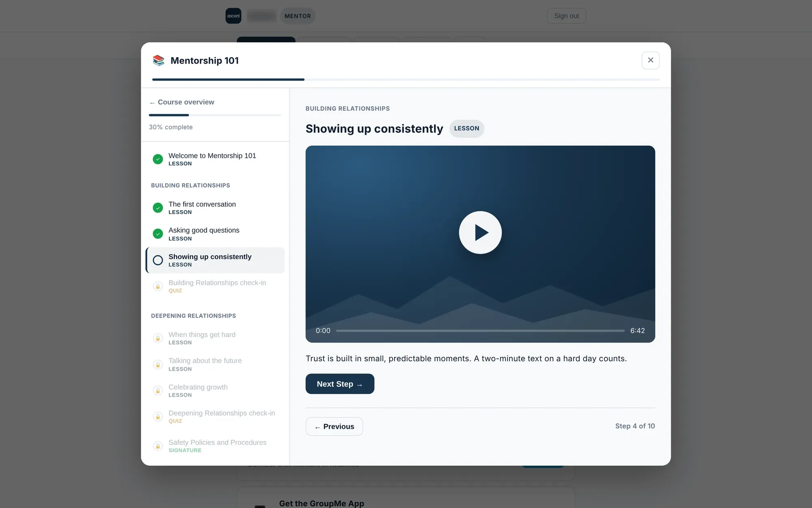Click the '30% complete' text
The height and width of the screenshot is (508, 812).
[171, 127]
